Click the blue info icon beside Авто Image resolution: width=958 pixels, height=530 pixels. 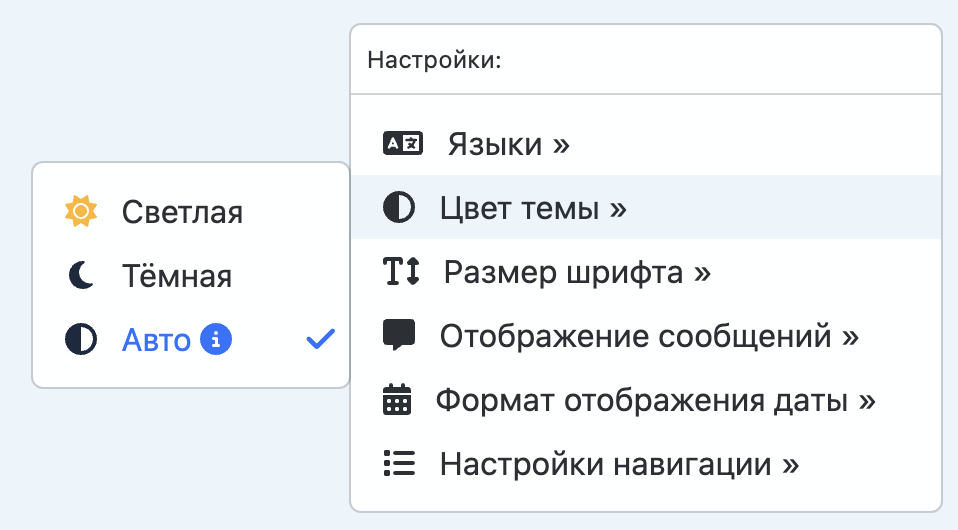point(216,340)
